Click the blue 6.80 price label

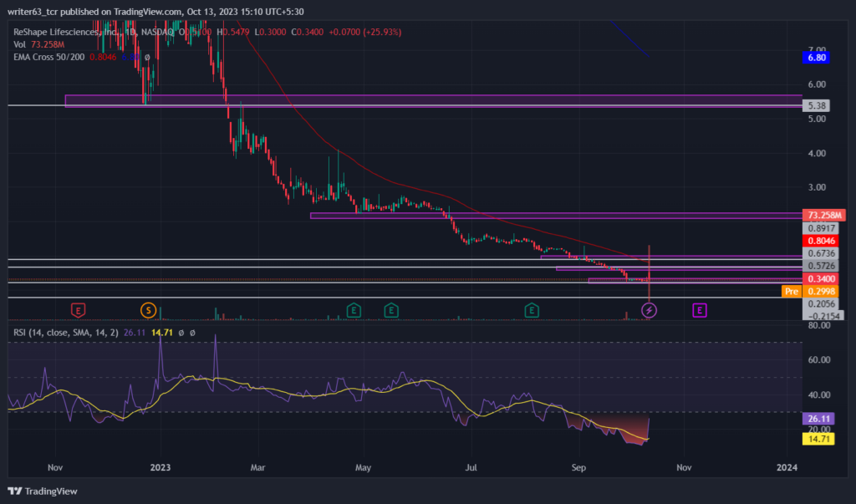coord(816,58)
